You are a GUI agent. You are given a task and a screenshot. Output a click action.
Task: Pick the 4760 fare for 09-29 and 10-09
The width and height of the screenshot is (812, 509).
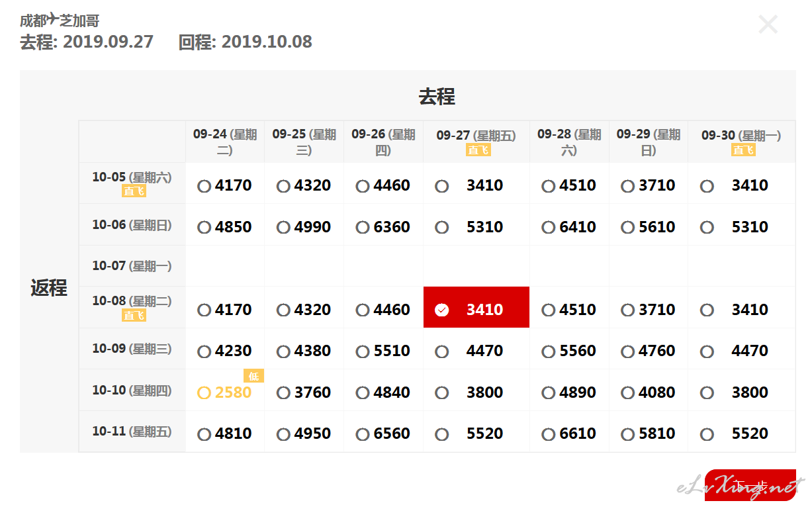627,351
